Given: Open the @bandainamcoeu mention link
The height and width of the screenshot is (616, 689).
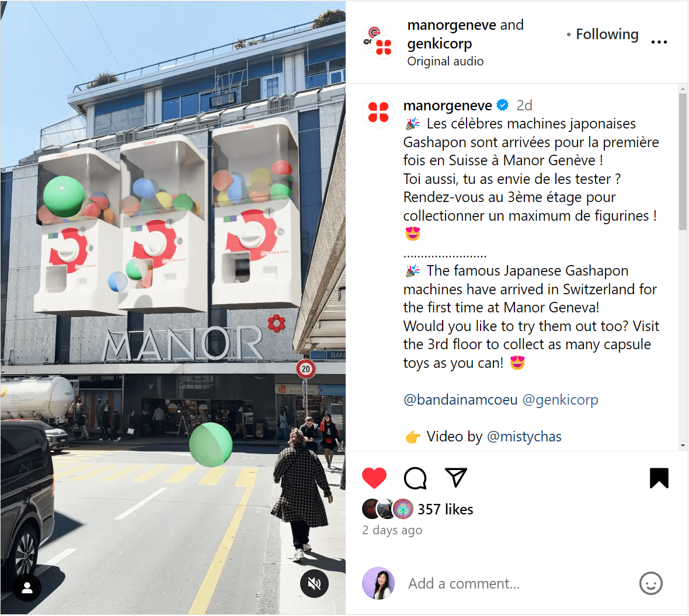Looking at the screenshot, I should pyautogui.click(x=461, y=400).
